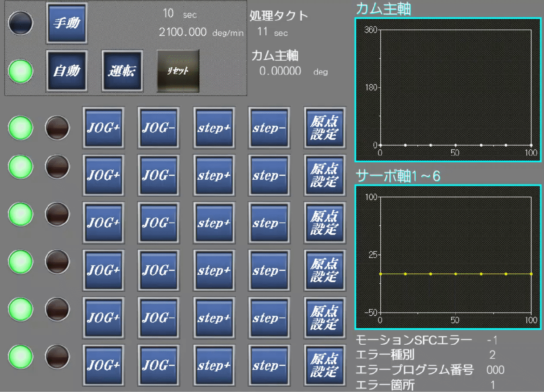Click the dark lamp of the fourth servo row

pyautogui.click(x=58, y=261)
